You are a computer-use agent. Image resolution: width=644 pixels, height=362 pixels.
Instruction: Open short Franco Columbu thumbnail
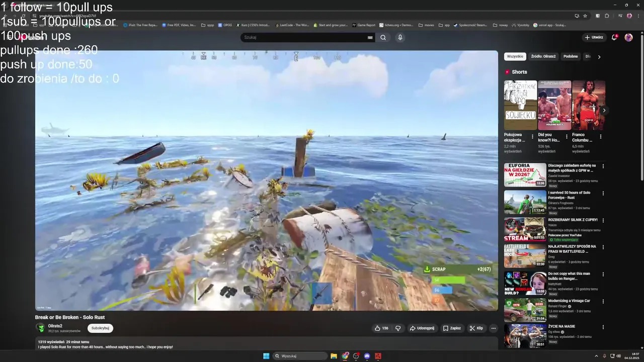pos(588,105)
